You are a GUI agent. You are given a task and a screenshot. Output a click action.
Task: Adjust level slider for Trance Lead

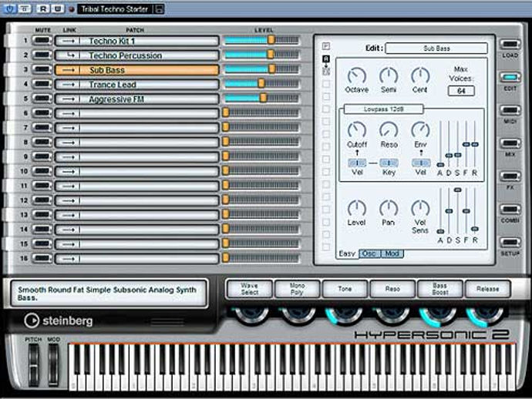(x=261, y=83)
